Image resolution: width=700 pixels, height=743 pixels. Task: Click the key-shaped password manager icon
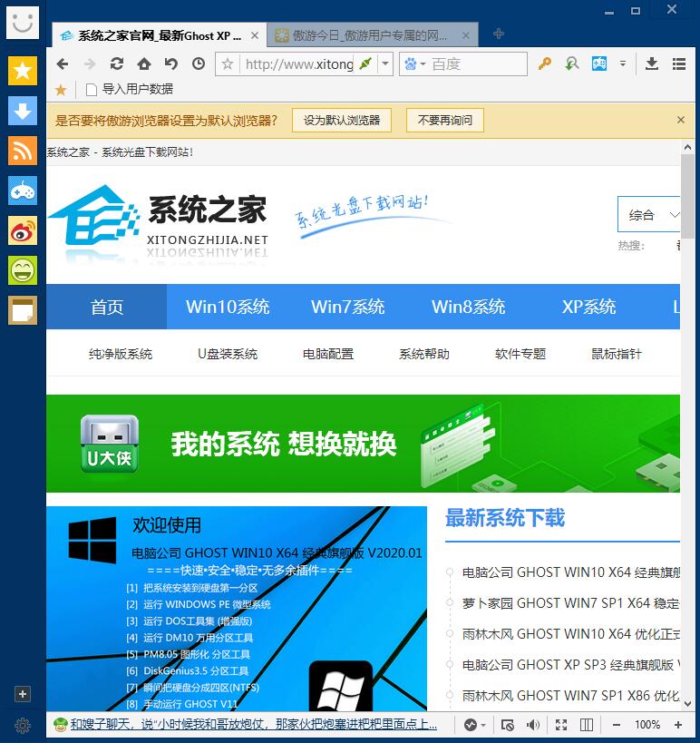tap(545, 64)
